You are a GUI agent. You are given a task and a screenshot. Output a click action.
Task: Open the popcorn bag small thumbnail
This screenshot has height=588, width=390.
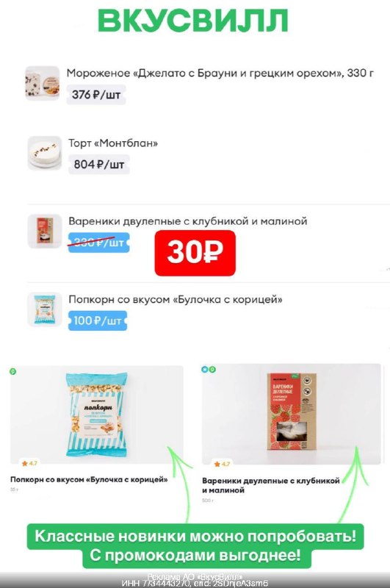pos(45,309)
